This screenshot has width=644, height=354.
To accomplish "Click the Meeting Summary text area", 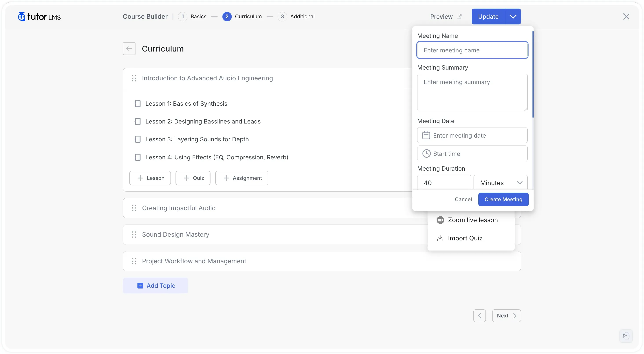I will [472, 92].
